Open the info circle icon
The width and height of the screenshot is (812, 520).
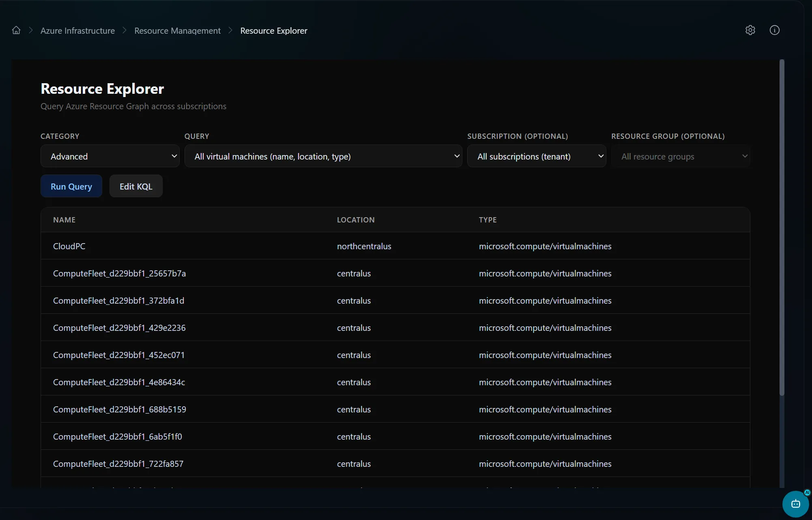[x=775, y=30]
